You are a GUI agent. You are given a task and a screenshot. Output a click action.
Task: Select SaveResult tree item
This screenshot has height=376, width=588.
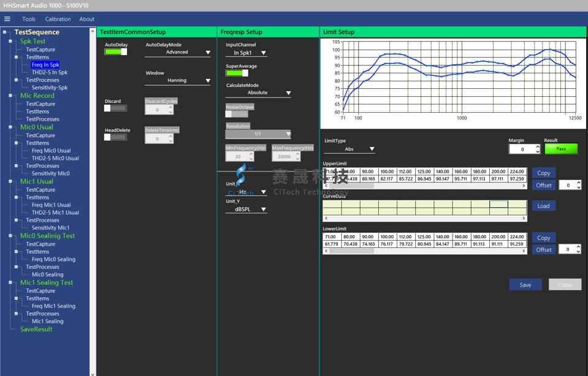36,329
